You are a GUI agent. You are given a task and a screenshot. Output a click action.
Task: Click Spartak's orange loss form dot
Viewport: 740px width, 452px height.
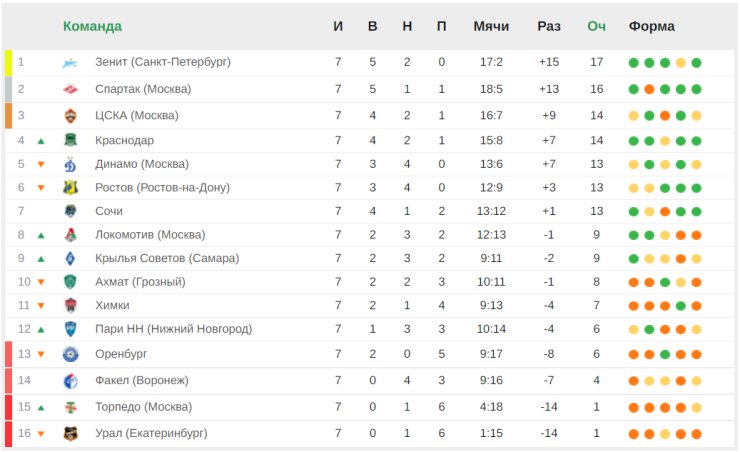click(x=649, y=89)
